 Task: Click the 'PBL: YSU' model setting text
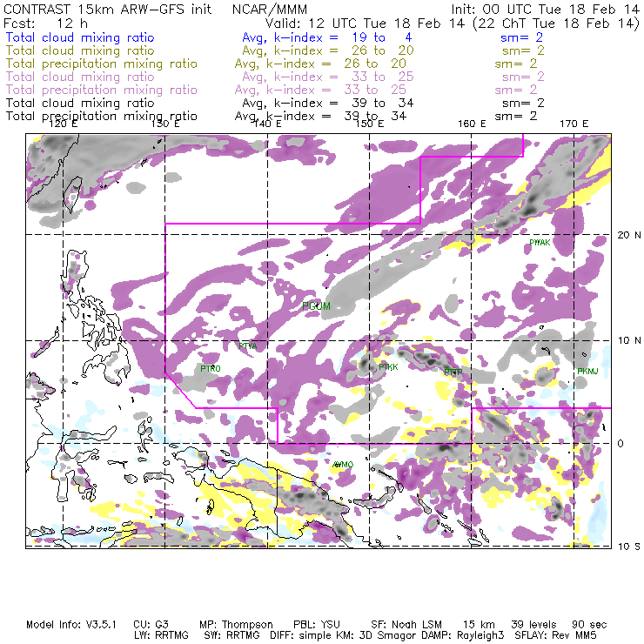317,625
